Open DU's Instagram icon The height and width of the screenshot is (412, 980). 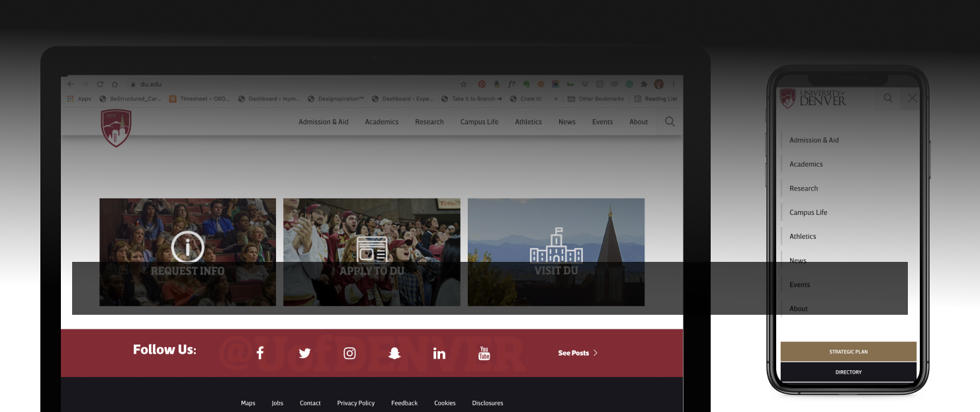click(349, 353)
